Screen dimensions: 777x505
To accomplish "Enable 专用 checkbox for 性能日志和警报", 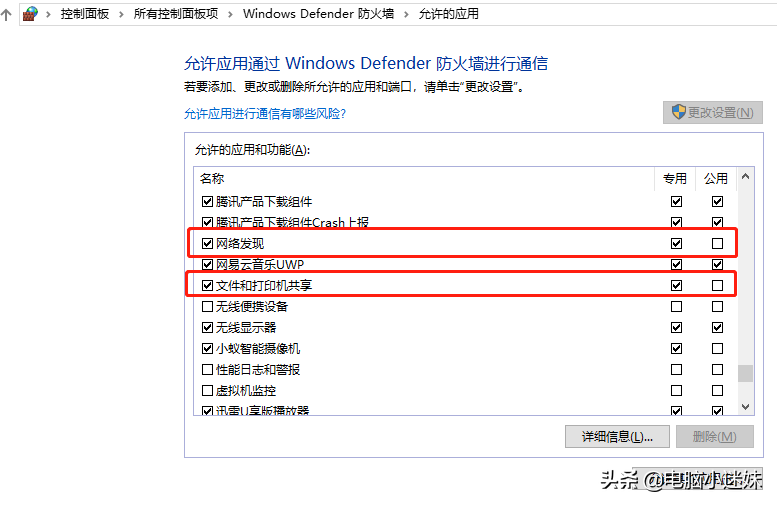I will [676, 370].
